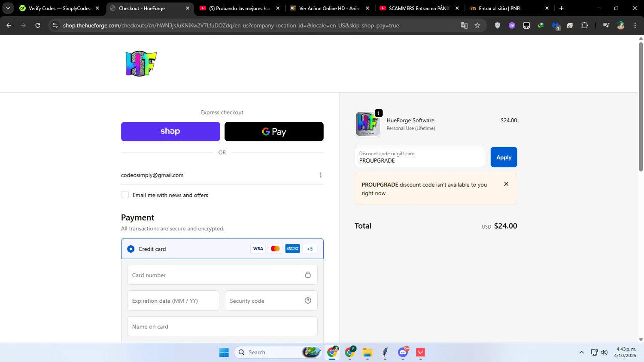The height and width of the screenshot is (362, 644).
Task: Click the scrollbar down arrow
Action: click(x=641, y=339)
